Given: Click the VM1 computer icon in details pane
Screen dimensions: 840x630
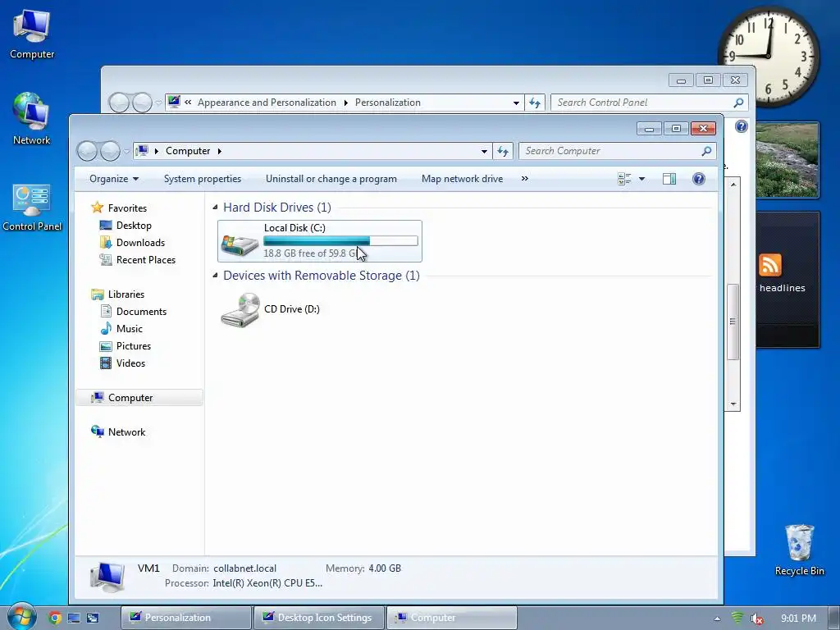Looking at the screenshot, I should [107, 577].
